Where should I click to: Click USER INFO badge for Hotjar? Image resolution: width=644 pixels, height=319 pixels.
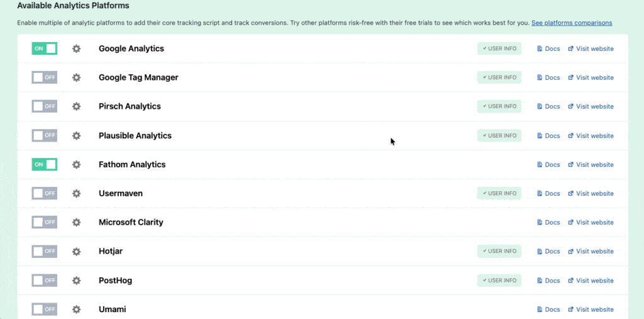[499, 251]
